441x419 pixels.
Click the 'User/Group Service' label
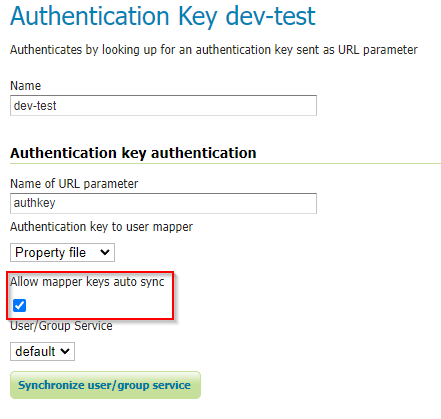pyautogui.click(x=61, y=326)
